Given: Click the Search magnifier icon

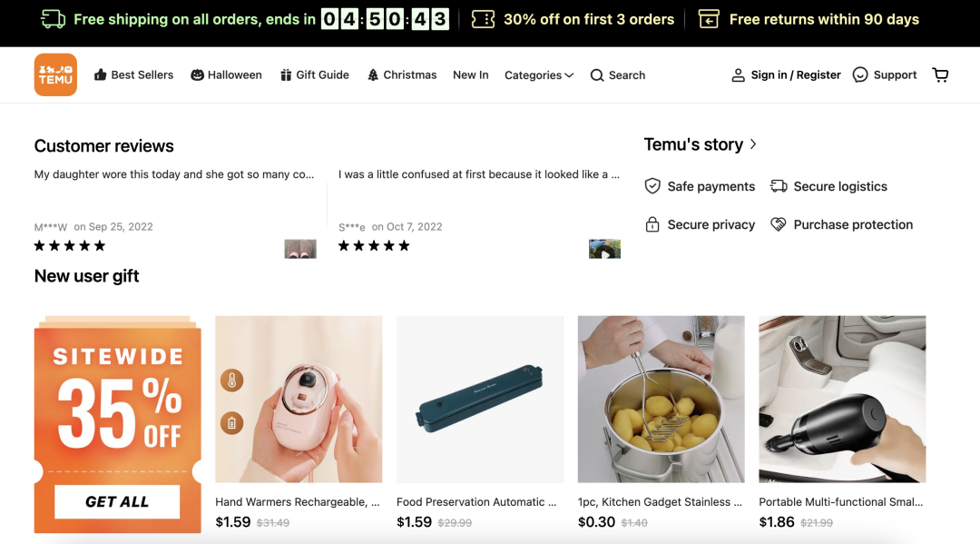Looking at the screenshot, I should pos(597,75).
